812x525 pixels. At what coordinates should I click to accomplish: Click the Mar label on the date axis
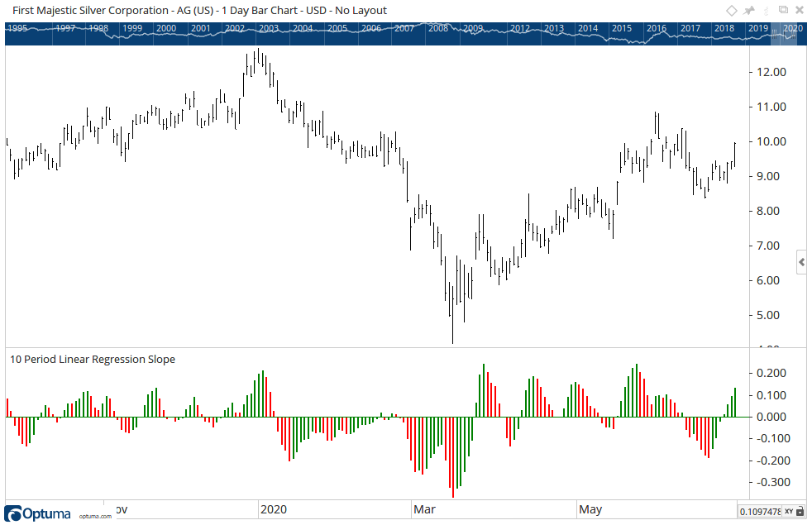[x=424, y=509]
